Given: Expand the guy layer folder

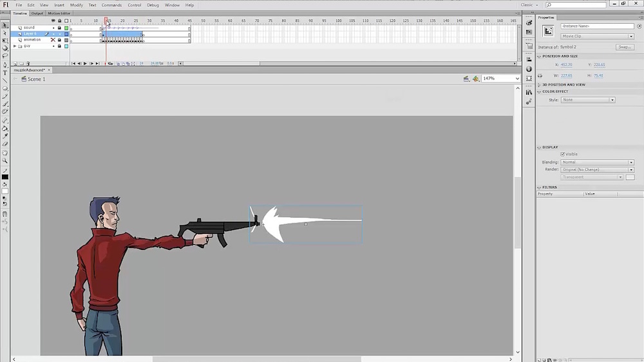Looking at the screenshot, I should click(15, 46).
